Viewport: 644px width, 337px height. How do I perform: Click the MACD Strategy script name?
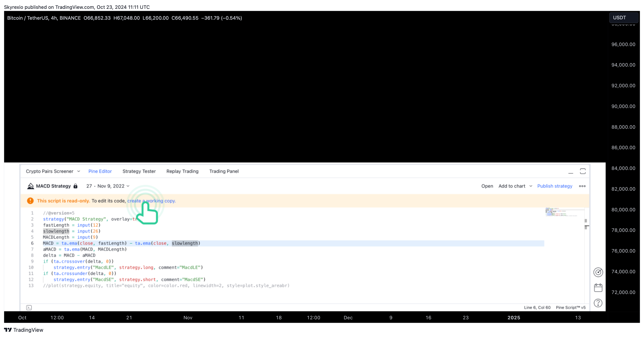[53, 186]
